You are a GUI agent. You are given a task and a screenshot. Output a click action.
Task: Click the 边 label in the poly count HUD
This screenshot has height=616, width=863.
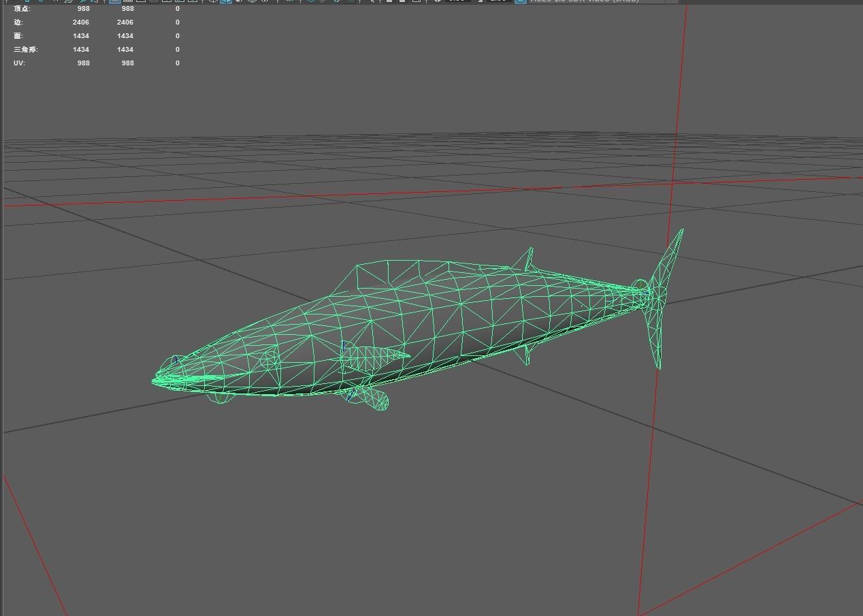[x=18, y=22]
